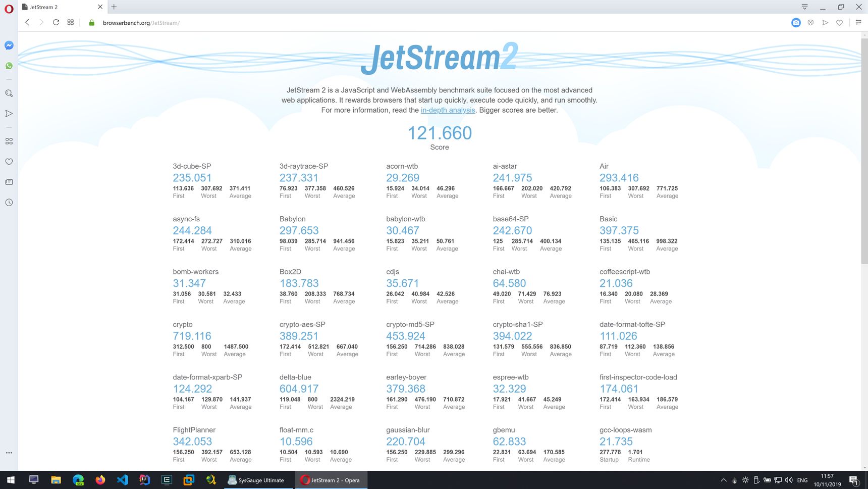Screen dimensions: 868x489
Task: Close the JetStream 2 tab
Action: pos(100,7)
